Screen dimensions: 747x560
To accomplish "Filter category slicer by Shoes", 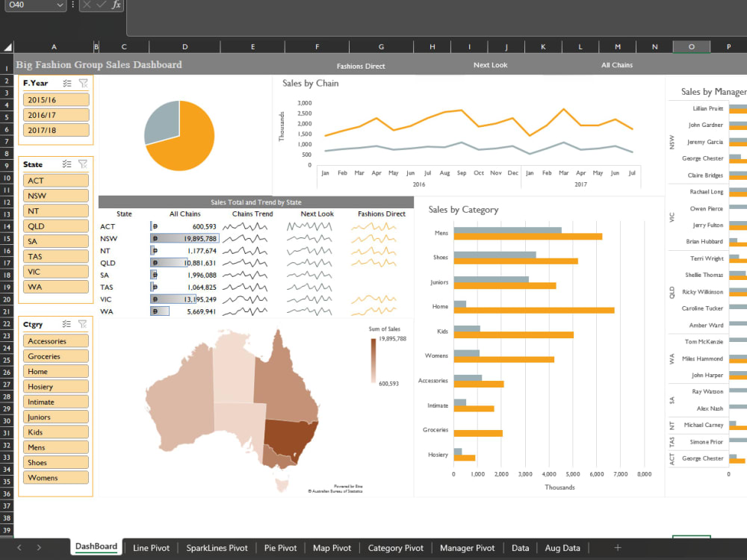I will (x=56, y=462).
